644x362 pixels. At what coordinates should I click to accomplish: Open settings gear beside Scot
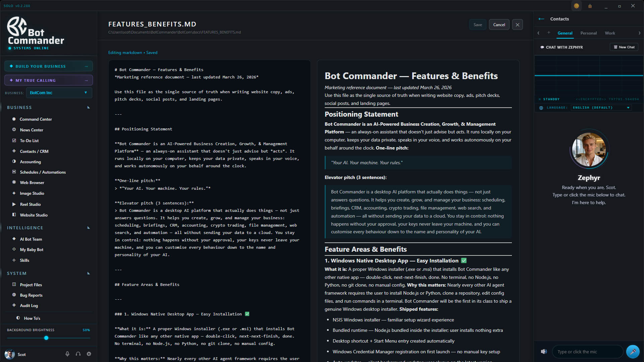pyautogui.click(x=89, y=354)
